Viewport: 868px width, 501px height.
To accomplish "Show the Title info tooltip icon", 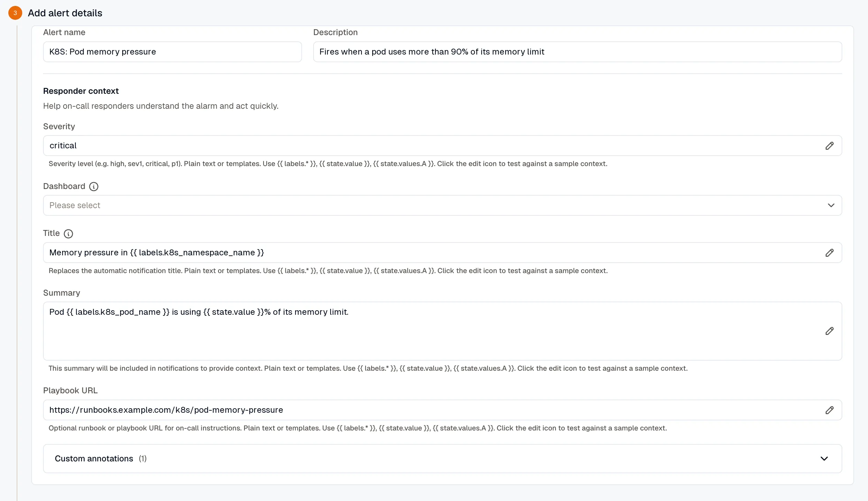I will 68,233.
